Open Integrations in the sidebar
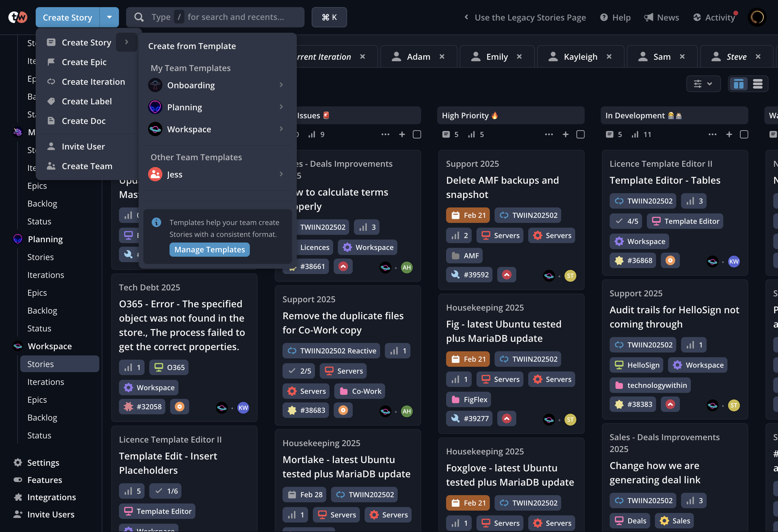778x532 pixels. point(44,497)
